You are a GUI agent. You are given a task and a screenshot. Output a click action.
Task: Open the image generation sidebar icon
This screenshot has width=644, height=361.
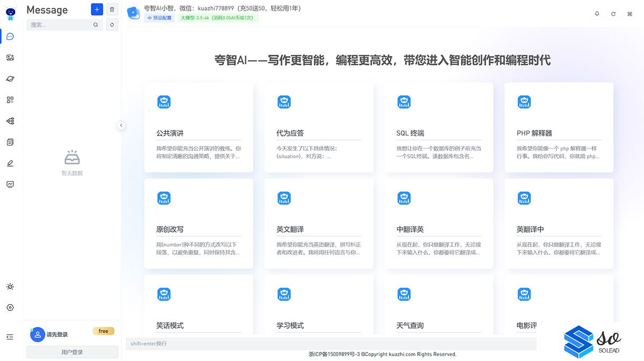point(10,57)
